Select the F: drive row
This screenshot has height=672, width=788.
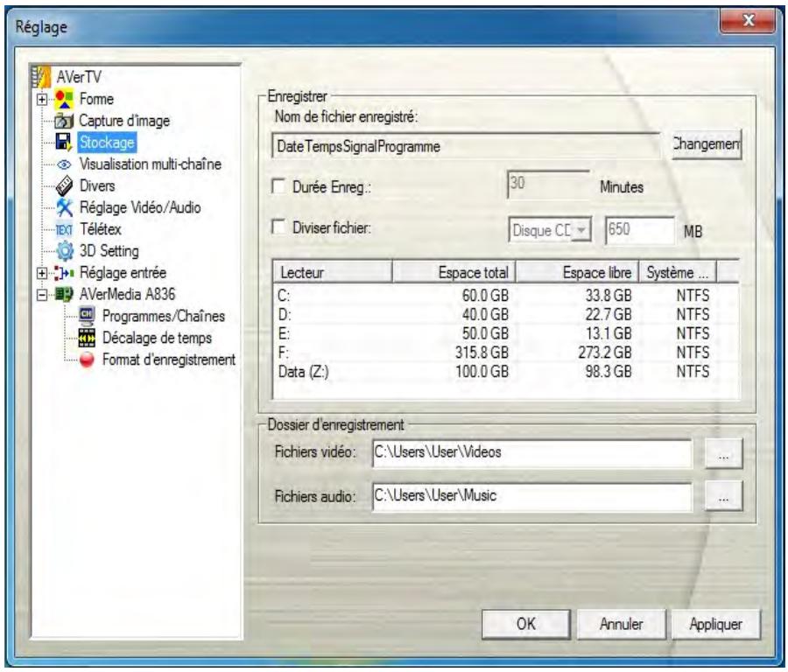point(505,353)
